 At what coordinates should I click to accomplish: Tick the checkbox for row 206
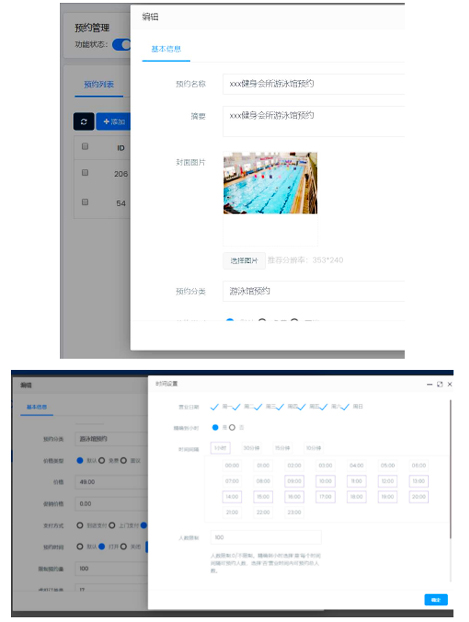(85, 173)
